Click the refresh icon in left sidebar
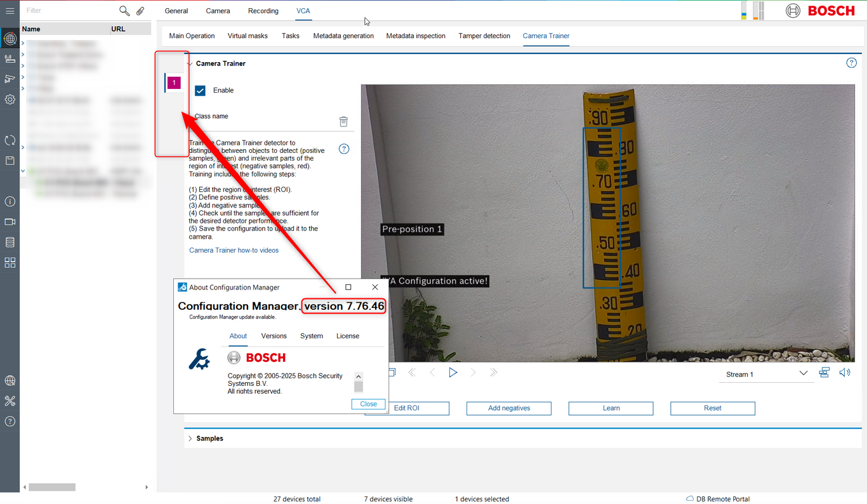Screen dimensions: 867x504 click(10, 140)
